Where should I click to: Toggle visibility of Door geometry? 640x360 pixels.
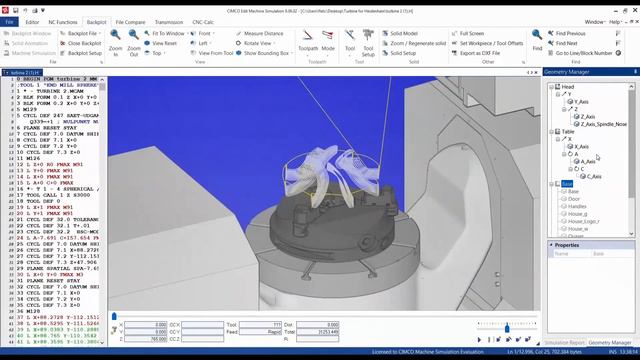click(564, 199)
